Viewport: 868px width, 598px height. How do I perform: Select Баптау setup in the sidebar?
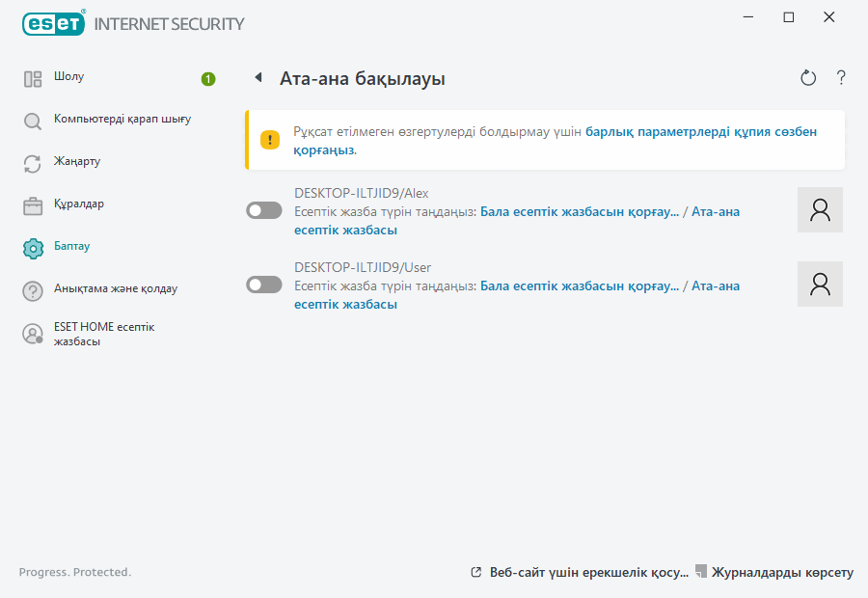[72, 247]
